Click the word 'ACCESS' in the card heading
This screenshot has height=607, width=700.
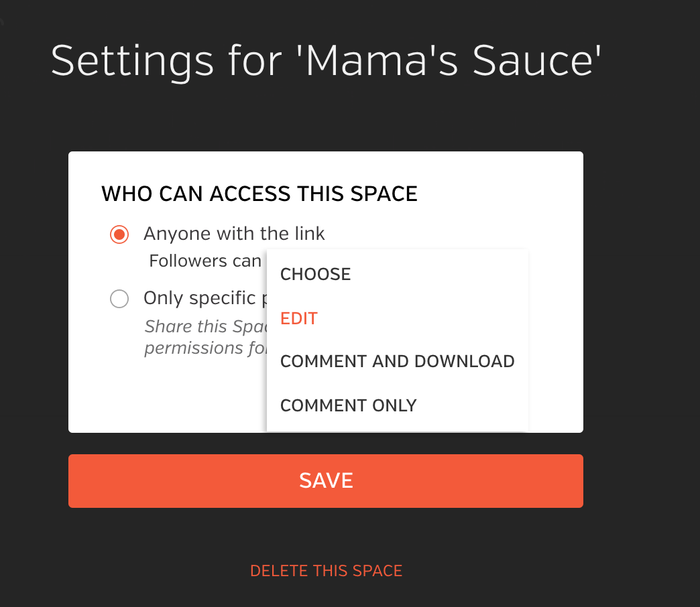click(x=251, y=194)
